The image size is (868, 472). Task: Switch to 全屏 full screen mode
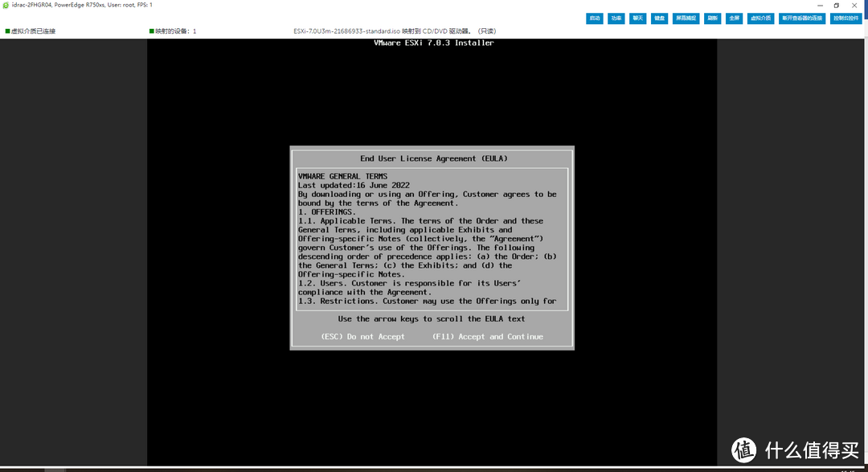point(734,18)
